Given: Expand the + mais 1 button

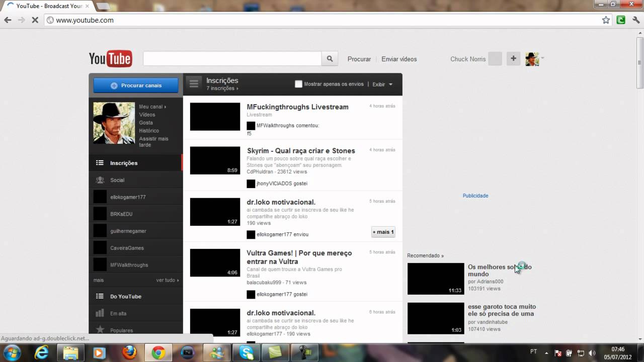Looking at the screenshot, I should click(383, 232).
